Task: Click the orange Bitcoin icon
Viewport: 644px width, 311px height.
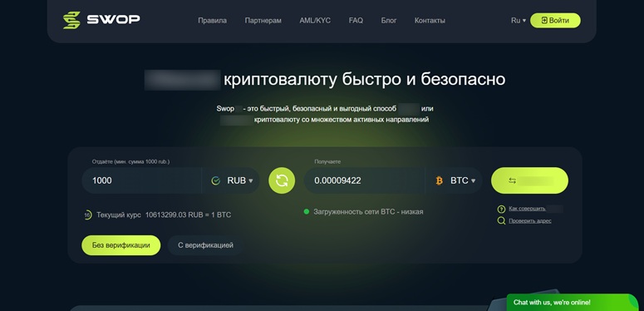Action: (x=439, y=180)
